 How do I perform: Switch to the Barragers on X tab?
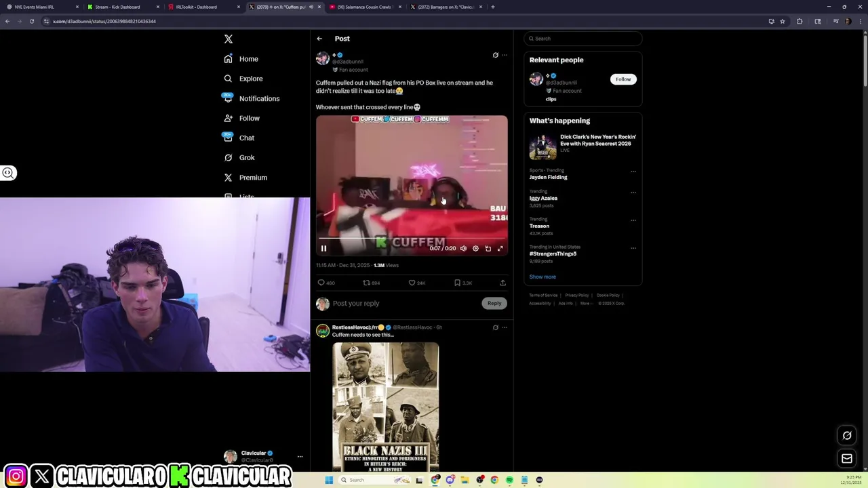coord(445,7)
